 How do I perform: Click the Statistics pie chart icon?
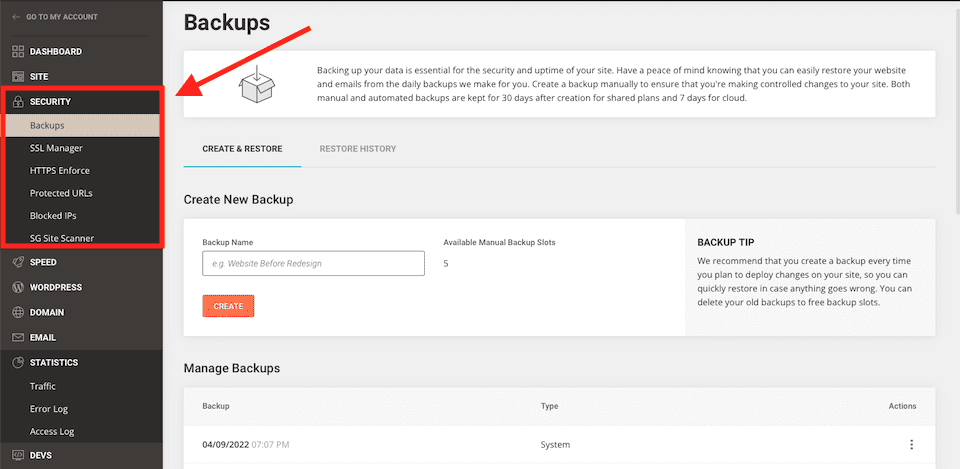pyautogui.click(x=18, y=362)
